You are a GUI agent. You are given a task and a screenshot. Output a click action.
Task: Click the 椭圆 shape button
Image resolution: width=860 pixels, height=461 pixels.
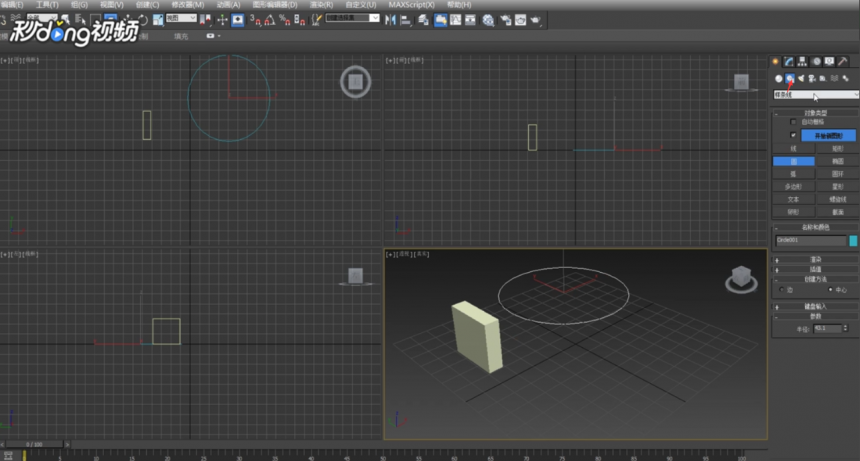(x=837, y=161)
